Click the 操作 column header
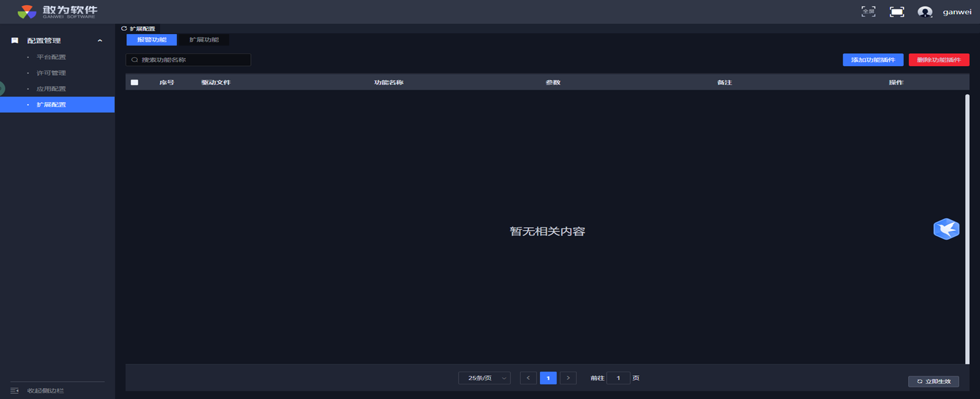The image size is (980, 399). coord(896,82)
